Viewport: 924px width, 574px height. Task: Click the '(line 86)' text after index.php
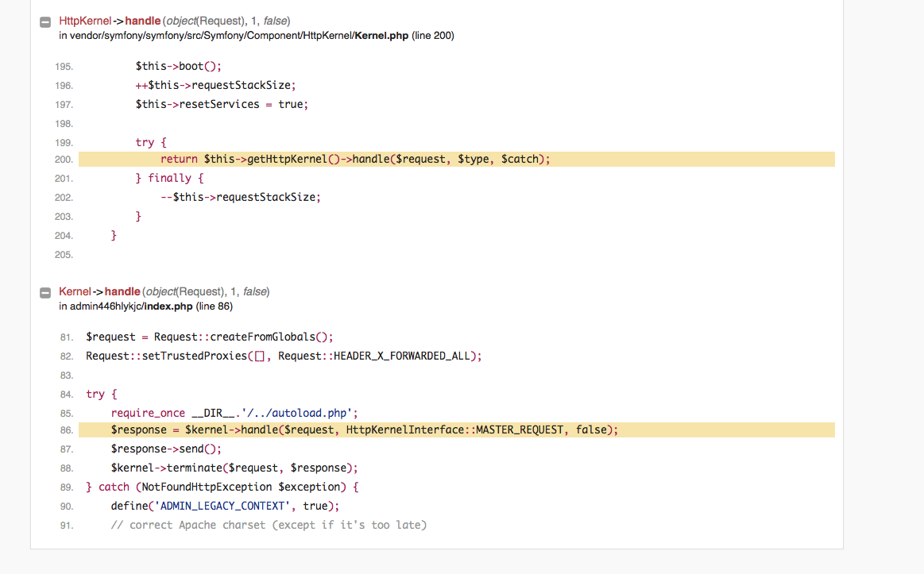point(214,306)
